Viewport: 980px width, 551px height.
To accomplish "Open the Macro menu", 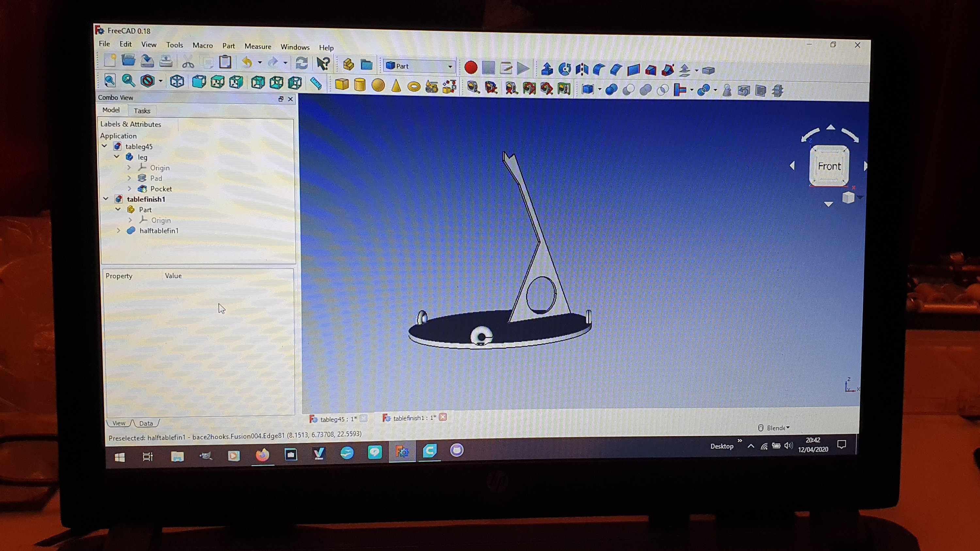I will tap(203, 45).
